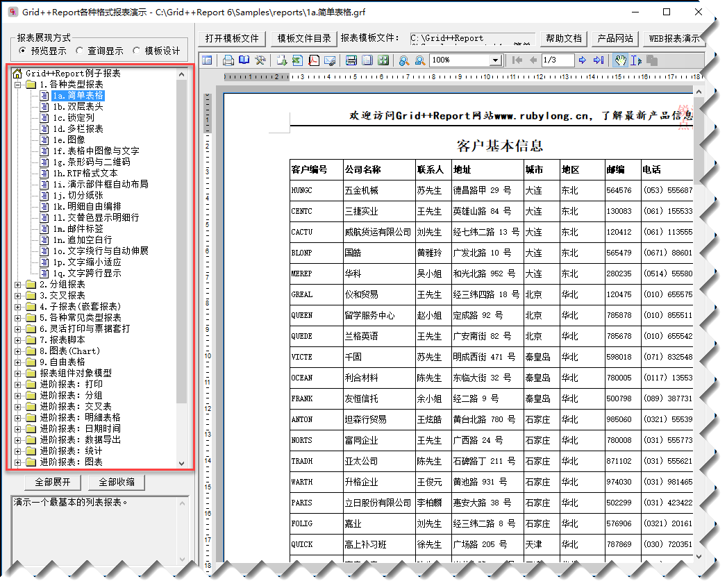Click the page number 1/3 field
Viewport: 727px width, 588px height.
click(557, 60)
